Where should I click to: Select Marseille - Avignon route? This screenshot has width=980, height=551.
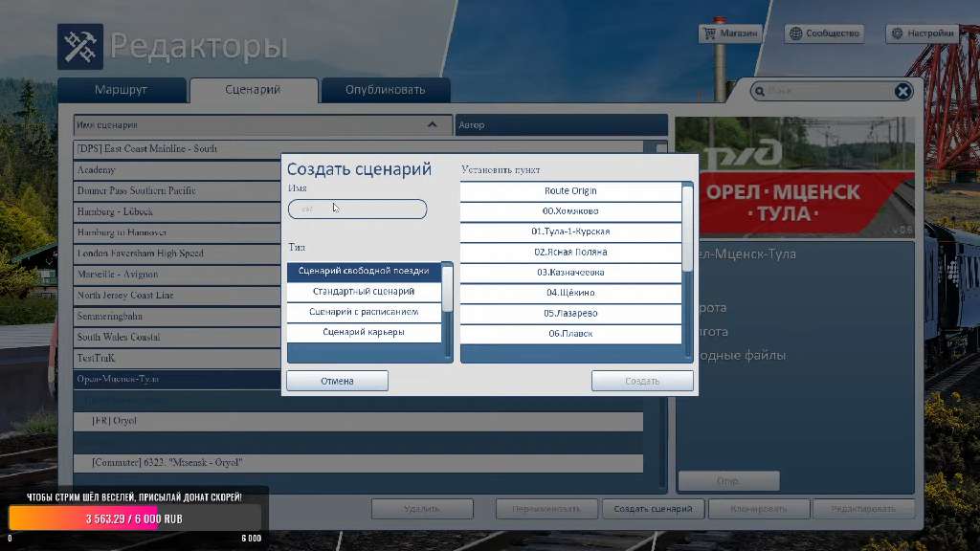[x=177, y=275]
